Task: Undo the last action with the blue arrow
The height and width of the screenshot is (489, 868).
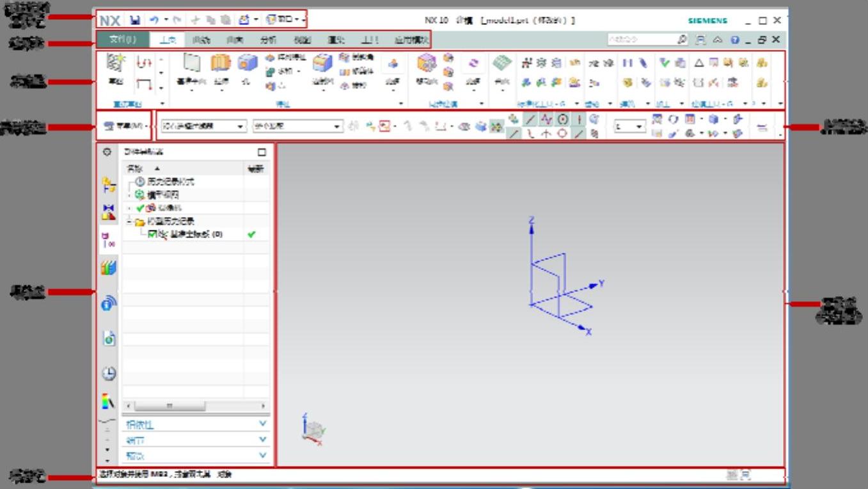Action: (x=154, y=20)
